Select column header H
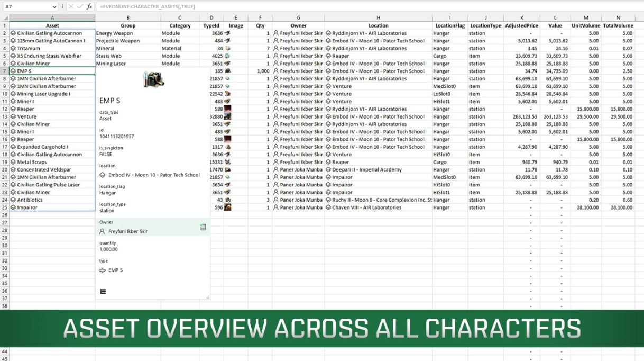The width and height of the screenshot is (644, 361). 378,18
